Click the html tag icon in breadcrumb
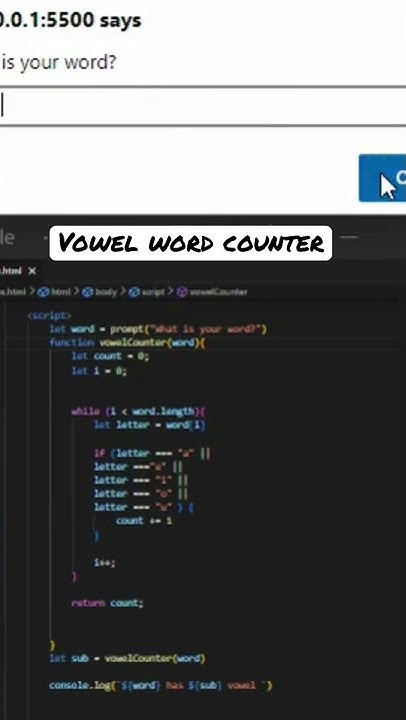Image resolution: width=406 pixels, height=720 pixels. pyautogui.click(x=43, y=292)
